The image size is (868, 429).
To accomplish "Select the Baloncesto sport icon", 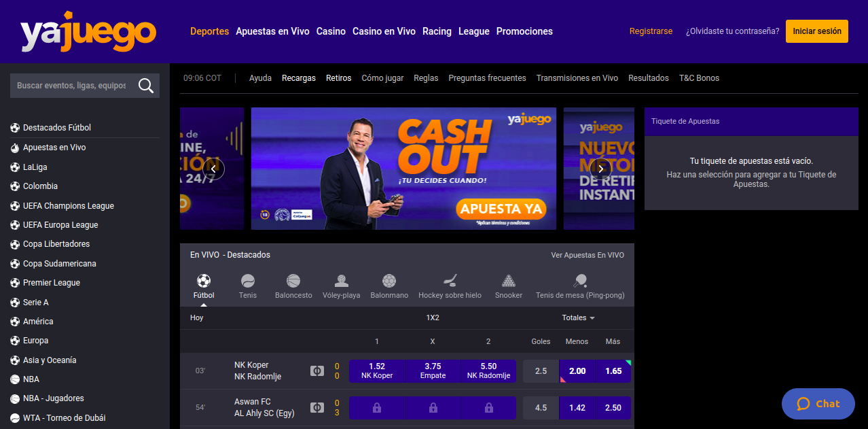I will (x=293, y=281).
